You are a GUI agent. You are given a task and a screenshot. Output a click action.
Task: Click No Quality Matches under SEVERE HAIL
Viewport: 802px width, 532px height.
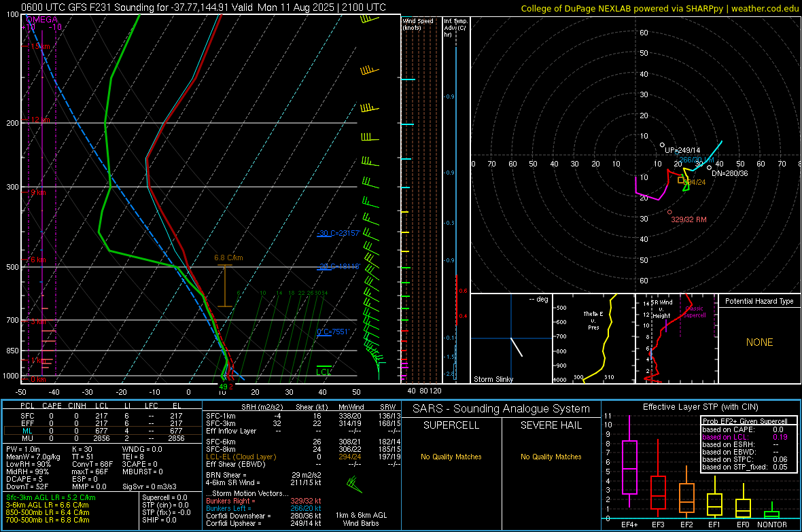551,457
